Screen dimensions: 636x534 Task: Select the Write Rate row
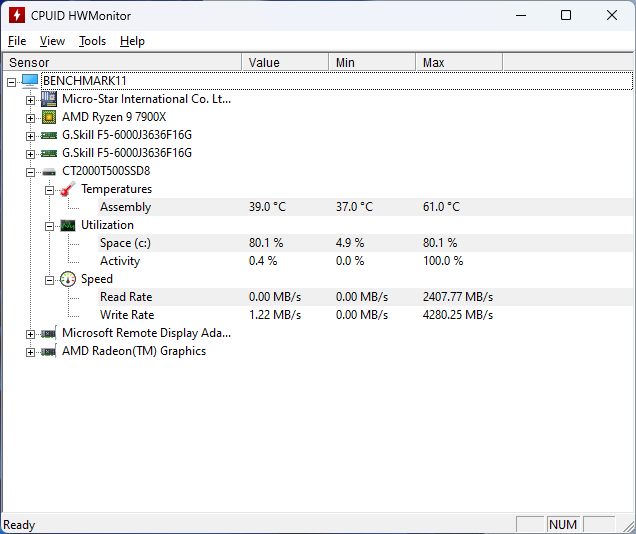[365, 315]
